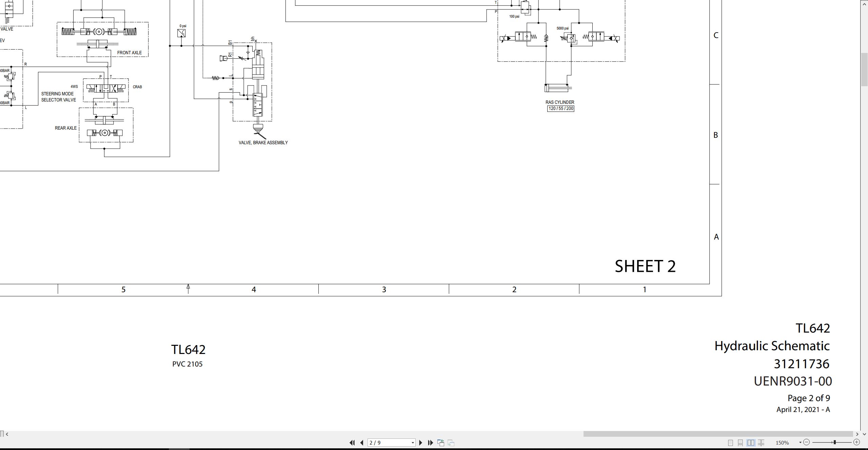Click the Page 2 of 9 text
This screenshot has width=868, height=450.
[x=809, y=398]
